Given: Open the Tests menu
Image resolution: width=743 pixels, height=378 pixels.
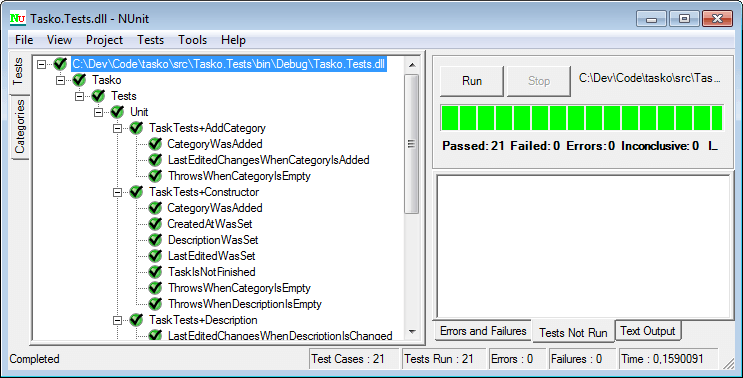Looking at the screenshot, I should coord(150,40).
